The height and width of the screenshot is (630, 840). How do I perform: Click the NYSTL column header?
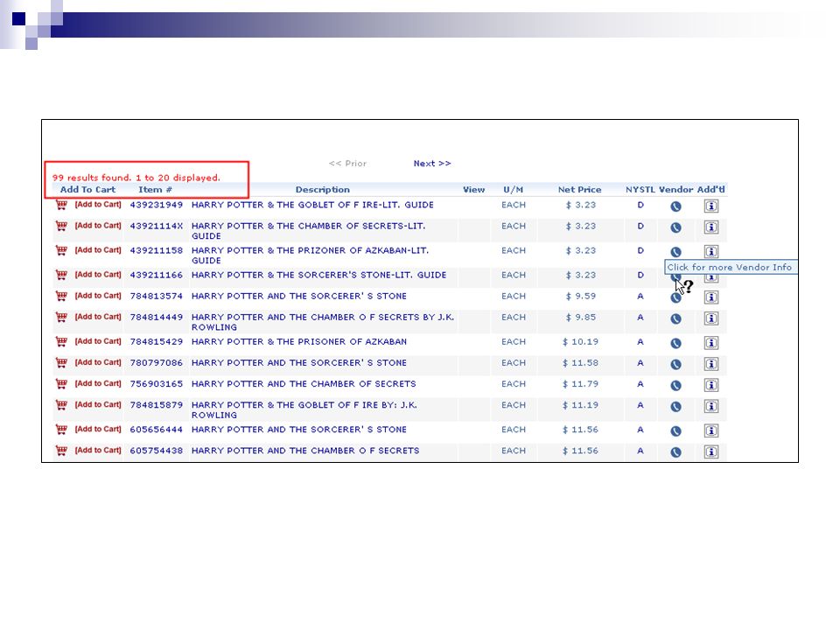coord(640,190)
